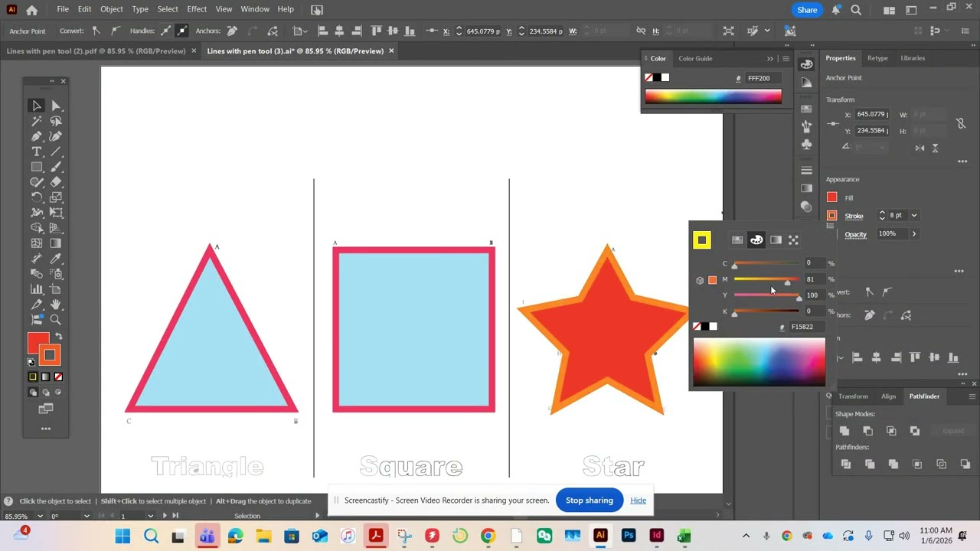
Task: Select the Type tool
Action: (x=37, y=152)
